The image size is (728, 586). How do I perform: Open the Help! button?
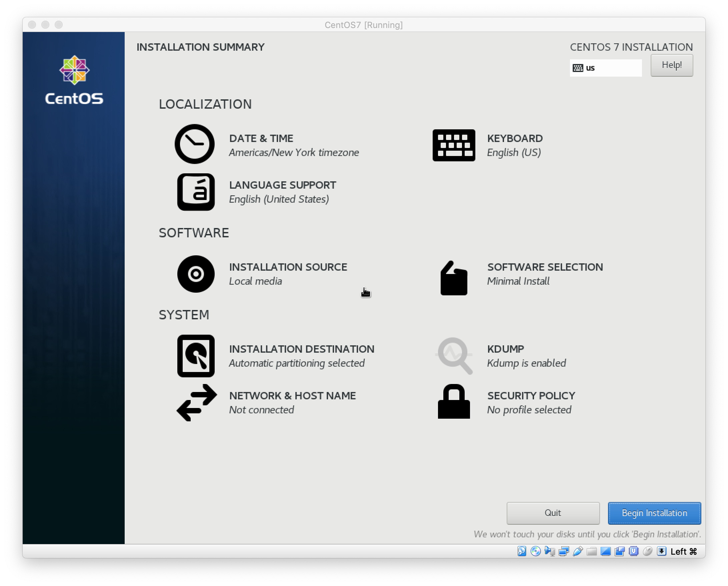click(671, 65)
